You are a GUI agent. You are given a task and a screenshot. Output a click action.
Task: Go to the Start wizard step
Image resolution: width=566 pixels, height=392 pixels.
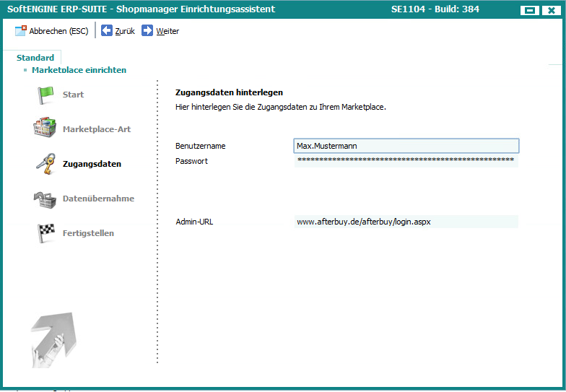74,95
